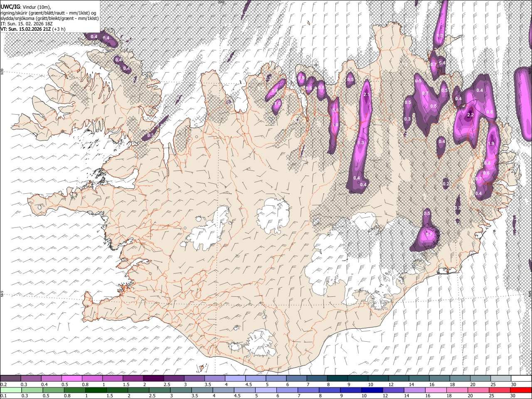Pick darkest green rain swatch between 1 and 1.5
The height and width of the screenshot is (399, 532).
tap(96, 390)
